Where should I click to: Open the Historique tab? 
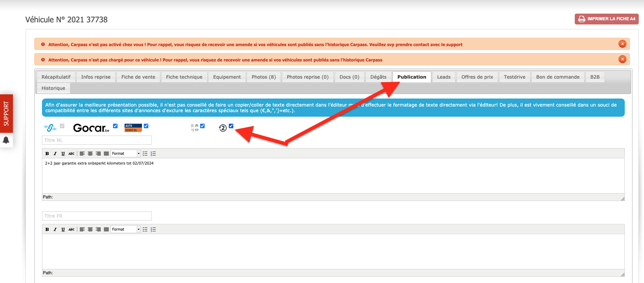pos(53,88)
